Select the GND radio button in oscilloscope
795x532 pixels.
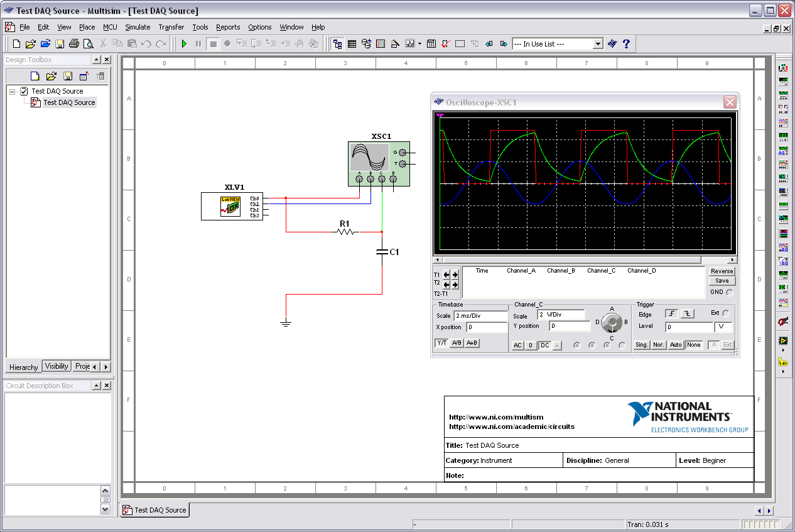coord(729,292)
